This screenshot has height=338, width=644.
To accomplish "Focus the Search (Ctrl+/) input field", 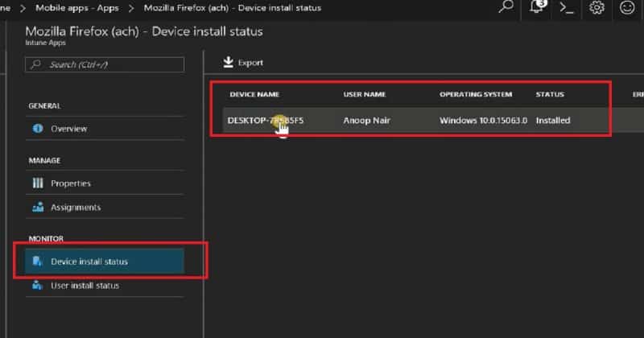I will pos(105,64).
